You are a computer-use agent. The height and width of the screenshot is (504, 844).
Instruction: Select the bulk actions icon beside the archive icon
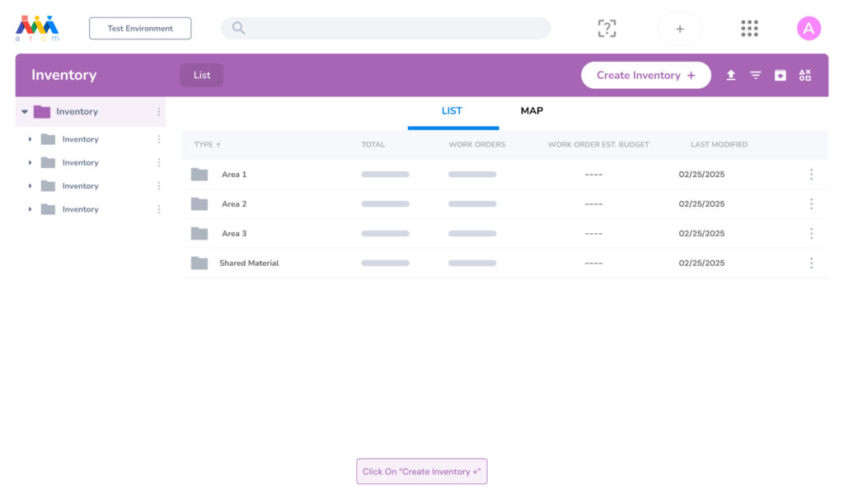[x=804, y=75]
